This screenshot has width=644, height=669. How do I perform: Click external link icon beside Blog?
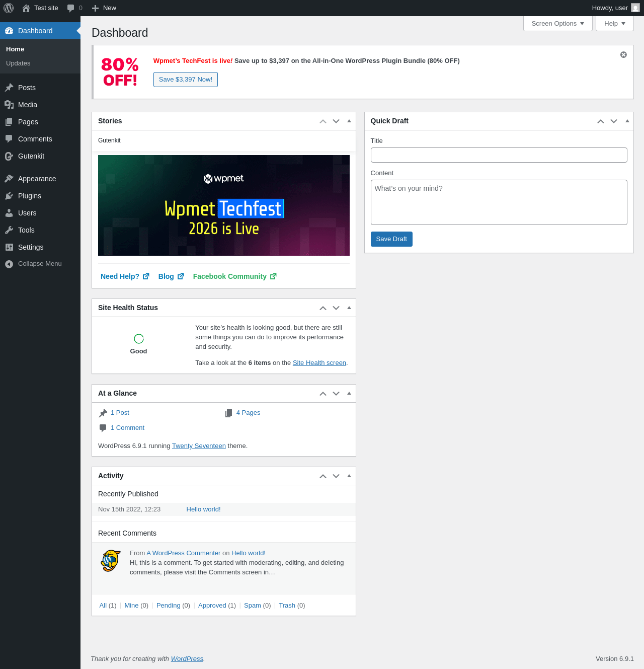coord(181,276)
